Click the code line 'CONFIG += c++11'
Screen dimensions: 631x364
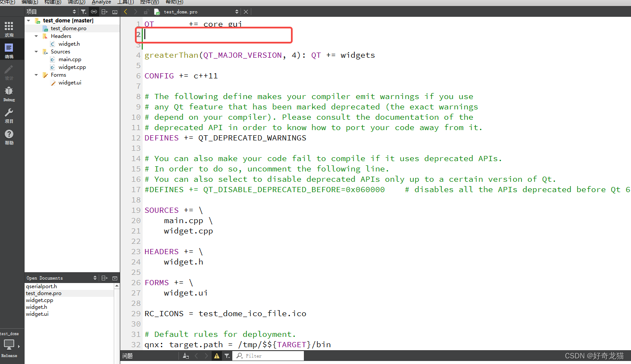click(x=181, y=76)
